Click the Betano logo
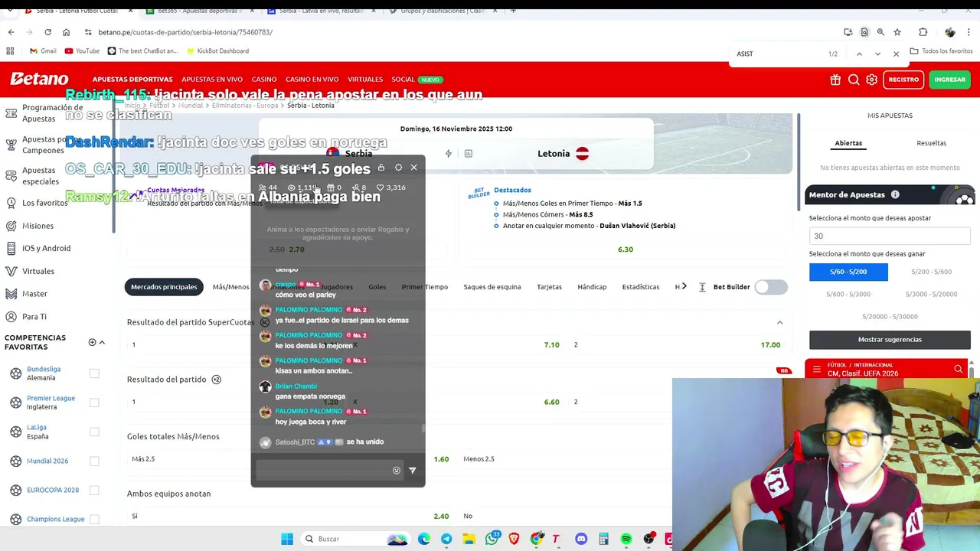This screenshot has height=551, width=980. [x=39, y=79]
